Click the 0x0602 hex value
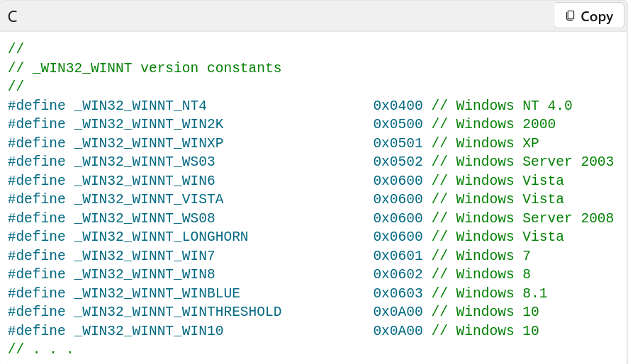 coord(398,274)
